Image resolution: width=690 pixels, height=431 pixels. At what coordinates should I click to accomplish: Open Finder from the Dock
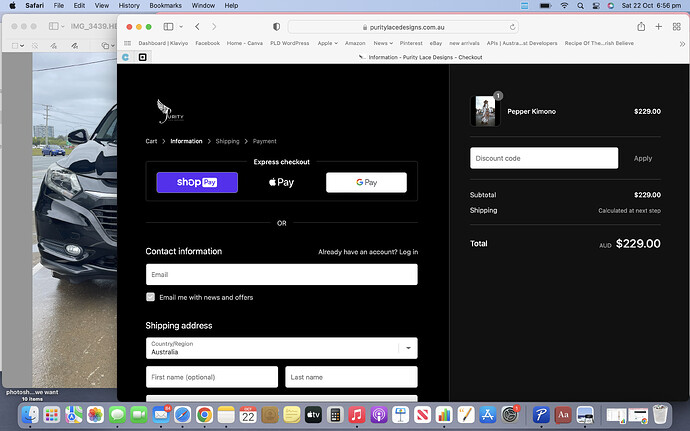pyautogui.click(x=30, y=415)
